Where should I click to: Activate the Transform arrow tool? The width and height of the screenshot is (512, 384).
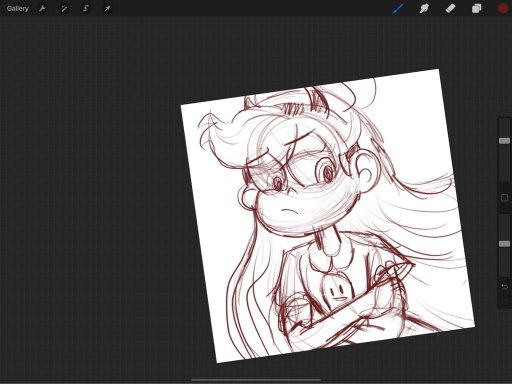(x=107, y=9)
